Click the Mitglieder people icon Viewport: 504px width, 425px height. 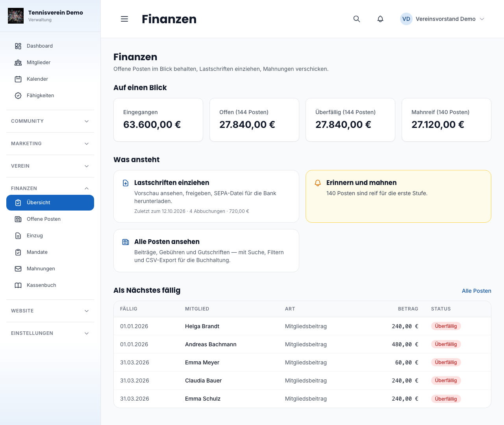point(18,63)
